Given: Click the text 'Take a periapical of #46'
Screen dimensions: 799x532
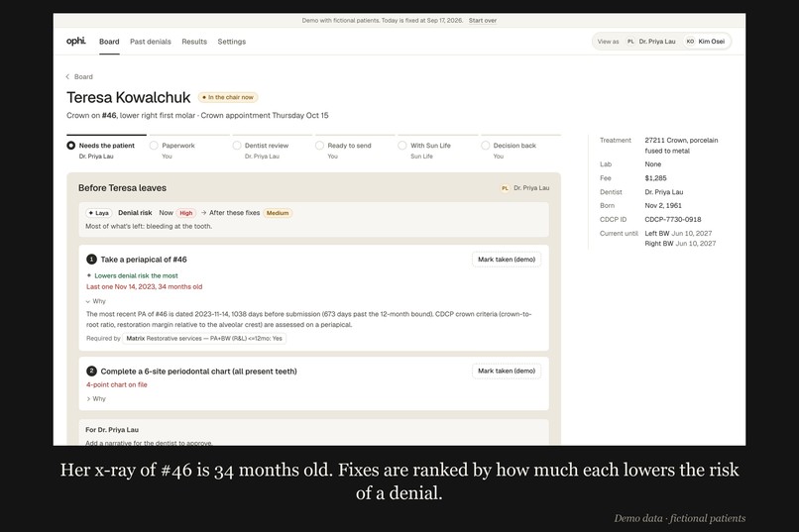Looking at the screenshot, I should pos(144,260).
